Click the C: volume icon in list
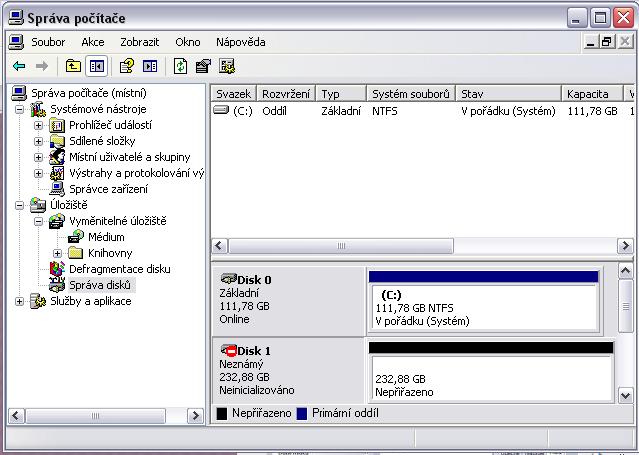Screen dimensions: 639x455 pyautogui.click(x=221, y=111)
